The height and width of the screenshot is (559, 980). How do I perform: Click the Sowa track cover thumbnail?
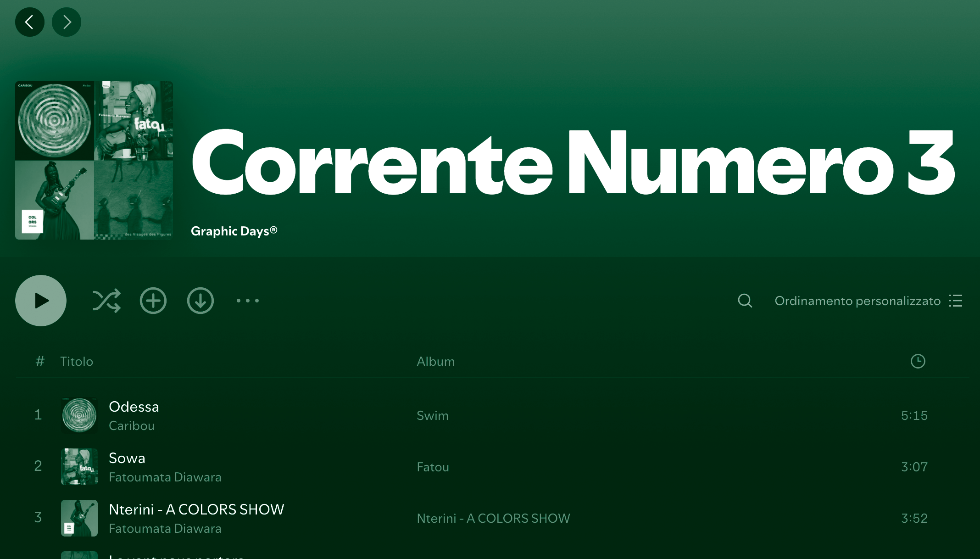pyautogui.click(x=79, y=467)
